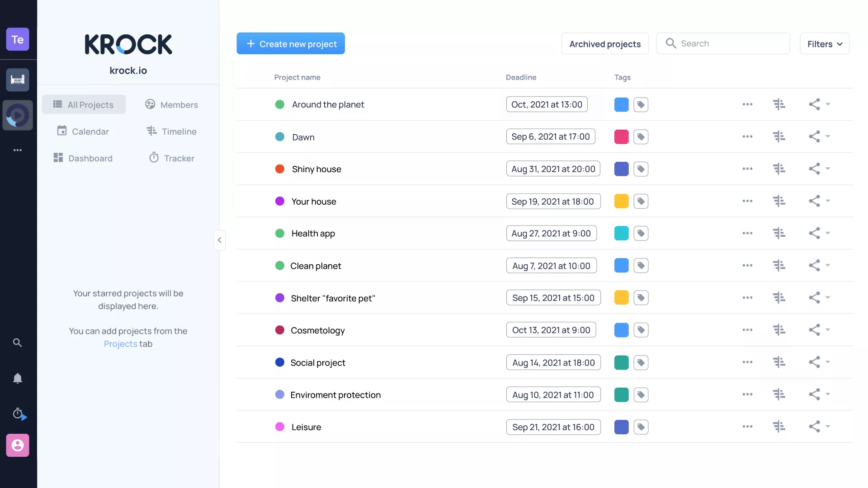The image size is (868, 488).
Task: Open the pink user profile icon
Action: click(x=18, y=445)
